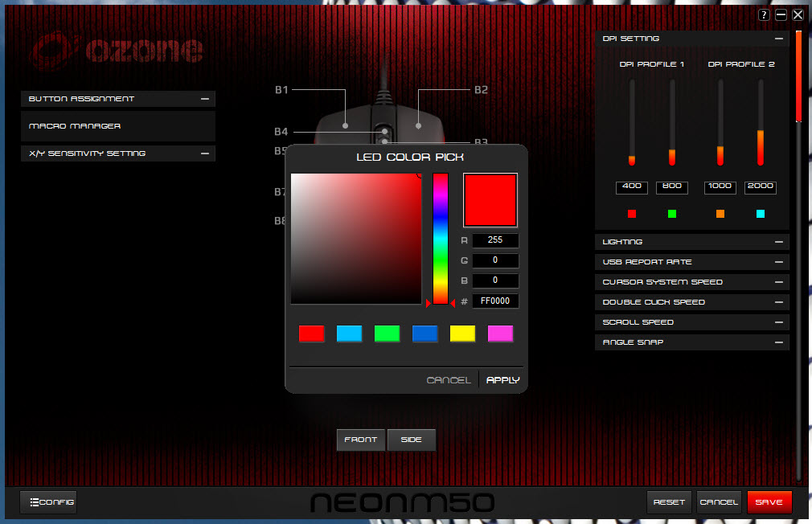Viewport: 812px width, 524px height.
Task: Click the B value field
Action: point(495,280)
